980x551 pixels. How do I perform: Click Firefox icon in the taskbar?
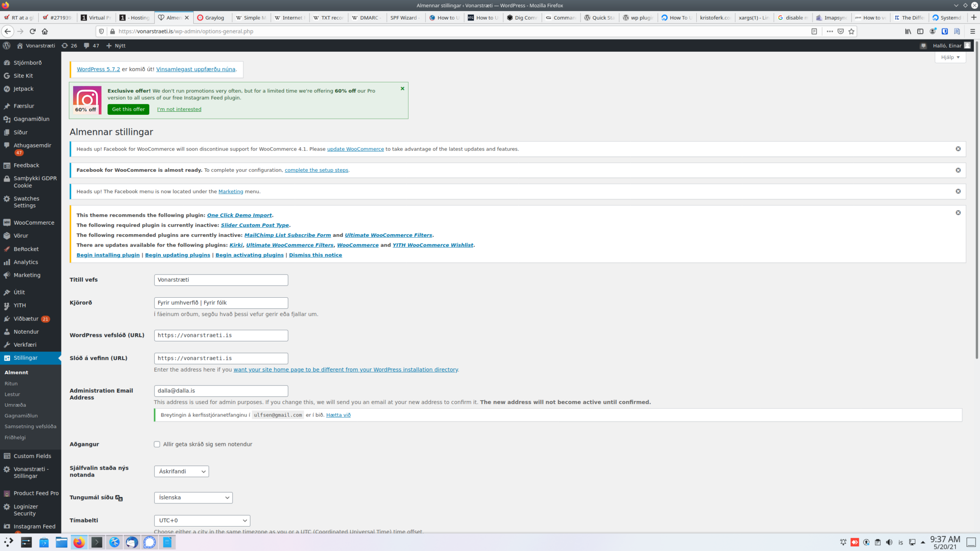tap(79, 542)
